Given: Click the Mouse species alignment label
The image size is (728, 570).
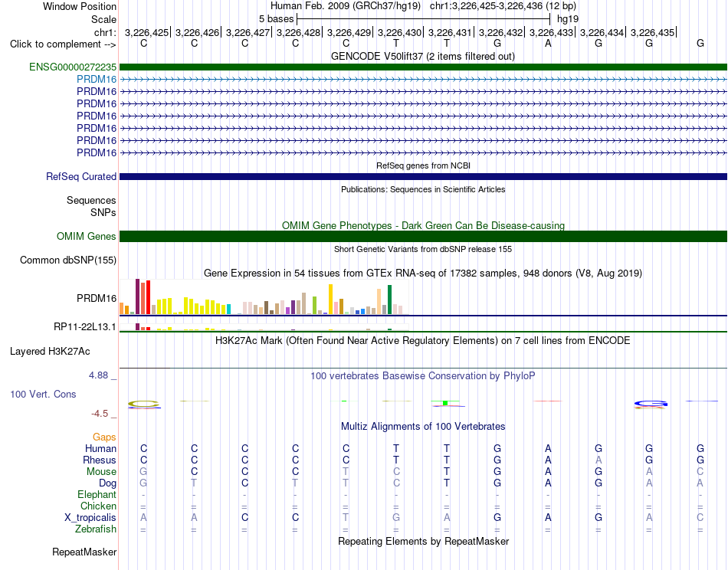Looking at the screenshot, I should (x=101, y=472).
